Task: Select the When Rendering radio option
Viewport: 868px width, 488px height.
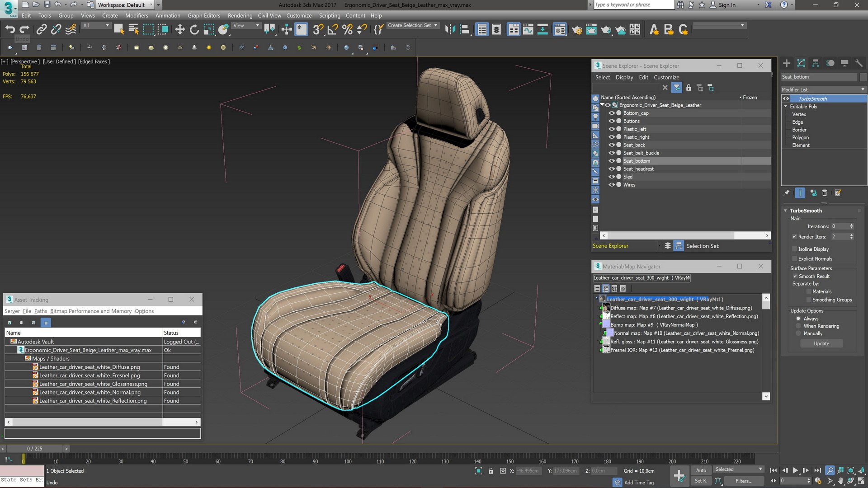Action: click(x=798, y=326)
